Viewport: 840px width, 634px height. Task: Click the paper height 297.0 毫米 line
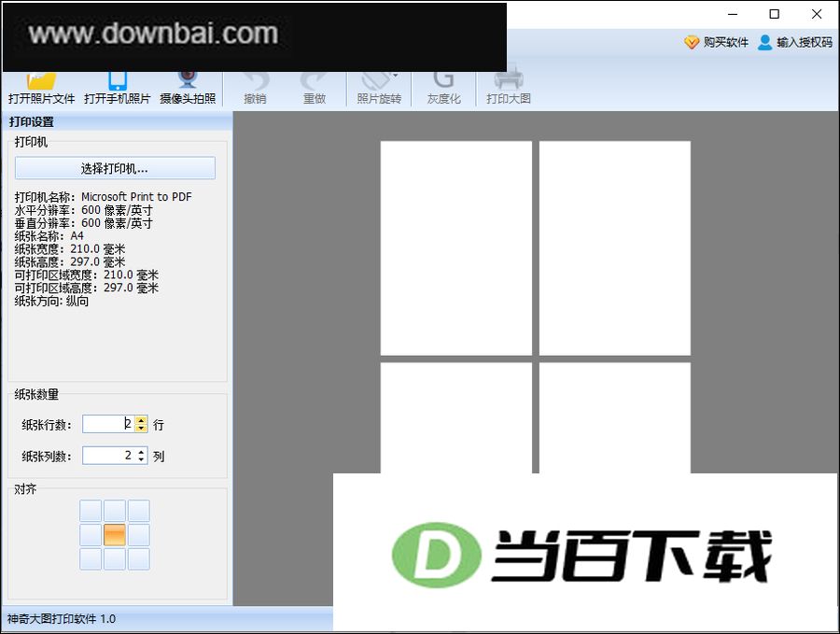(70, 261)
